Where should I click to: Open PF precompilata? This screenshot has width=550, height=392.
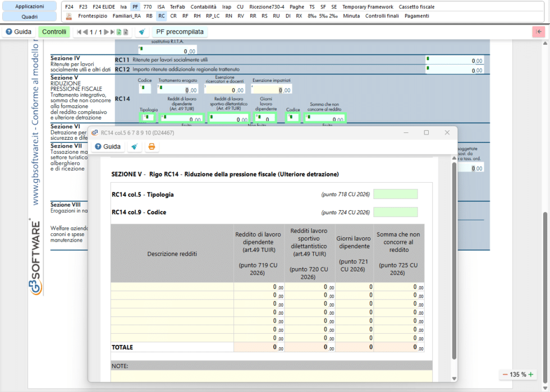pos(180,32)
